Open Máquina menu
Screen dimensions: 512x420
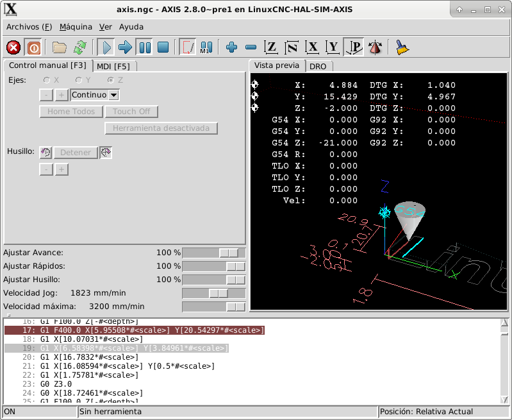[76, 27]
